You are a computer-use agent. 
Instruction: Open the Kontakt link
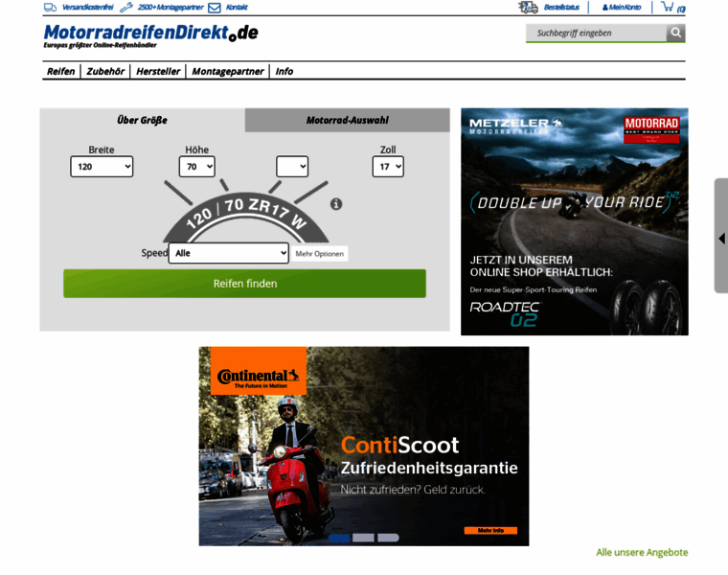pos(237,8)
